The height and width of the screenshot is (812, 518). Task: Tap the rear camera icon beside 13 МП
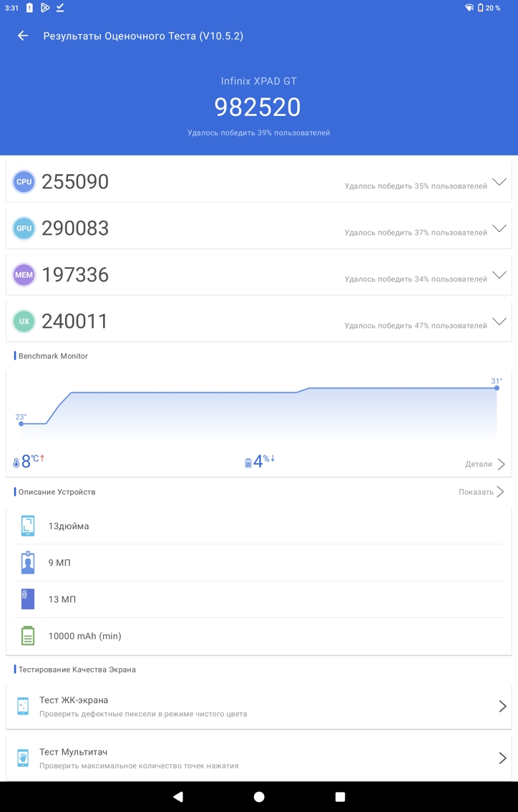pos(28,599)
